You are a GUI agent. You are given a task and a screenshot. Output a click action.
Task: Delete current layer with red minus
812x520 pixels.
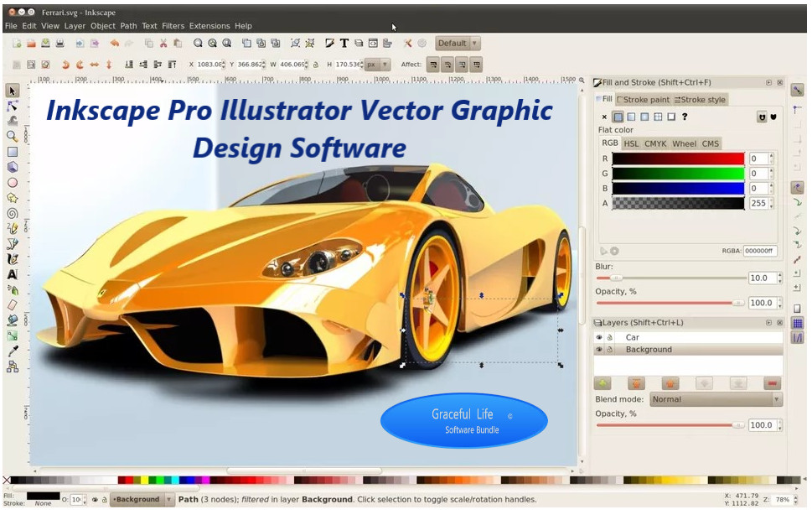coord(772,383)
